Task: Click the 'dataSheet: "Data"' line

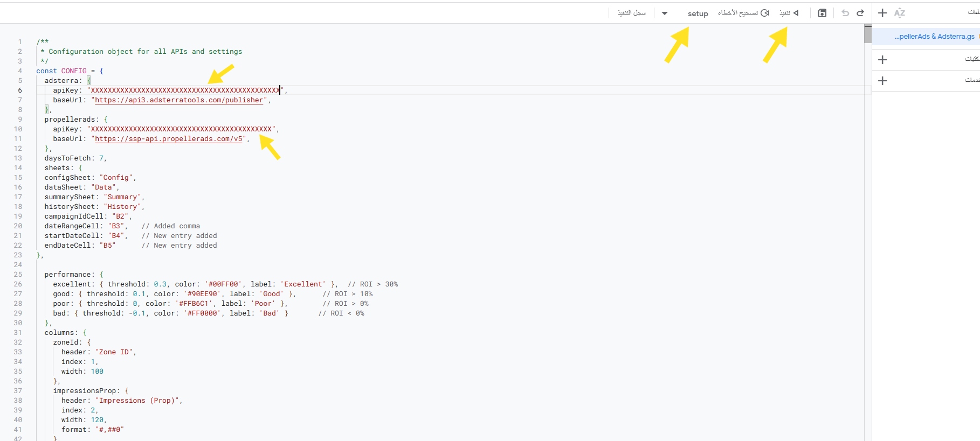Action: tap(82, 187)
